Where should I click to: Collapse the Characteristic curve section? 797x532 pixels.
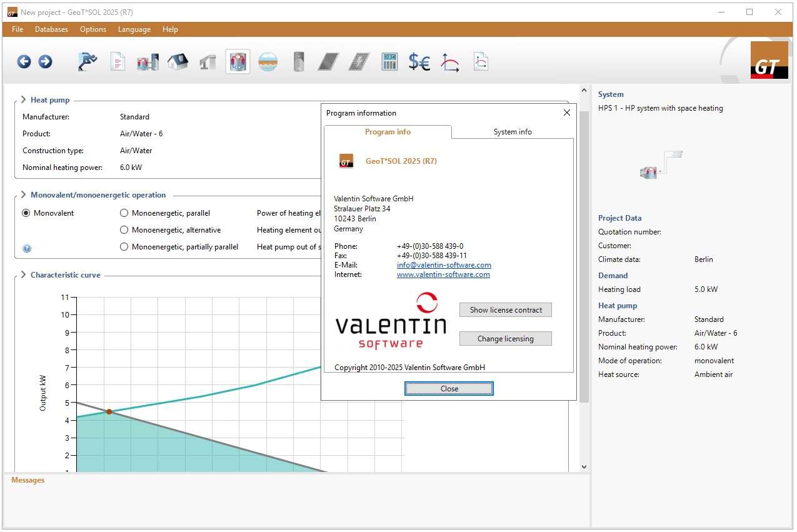click(x=23, y=275)
